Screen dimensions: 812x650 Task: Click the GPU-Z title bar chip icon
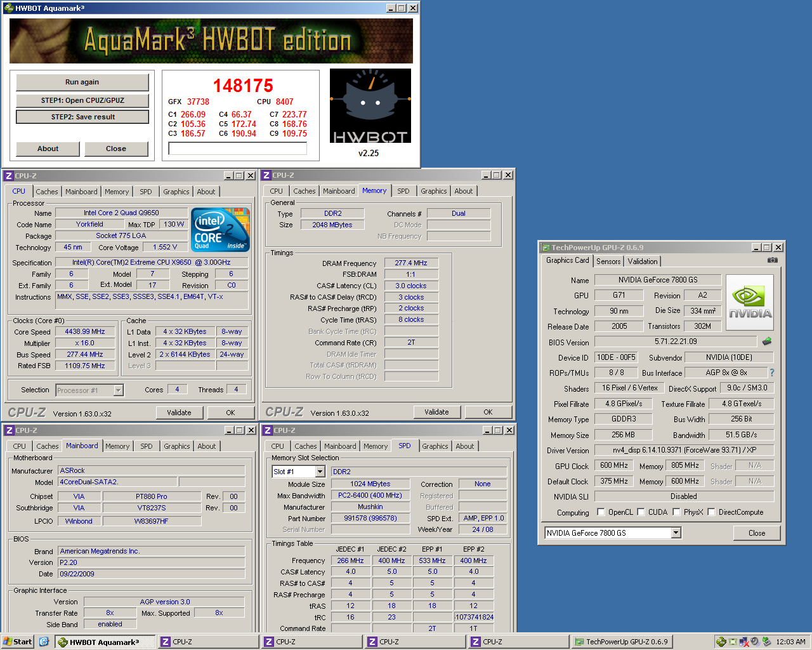[x=545, y=248]
